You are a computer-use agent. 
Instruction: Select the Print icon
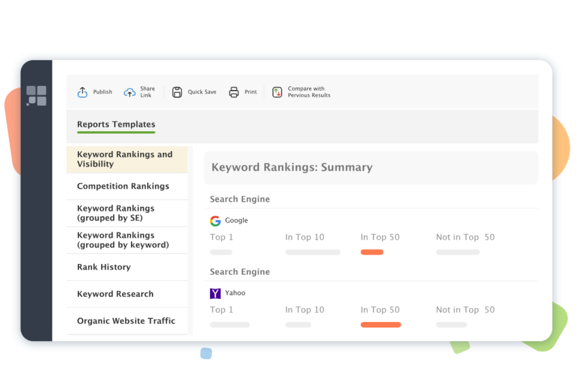[234, 92]
